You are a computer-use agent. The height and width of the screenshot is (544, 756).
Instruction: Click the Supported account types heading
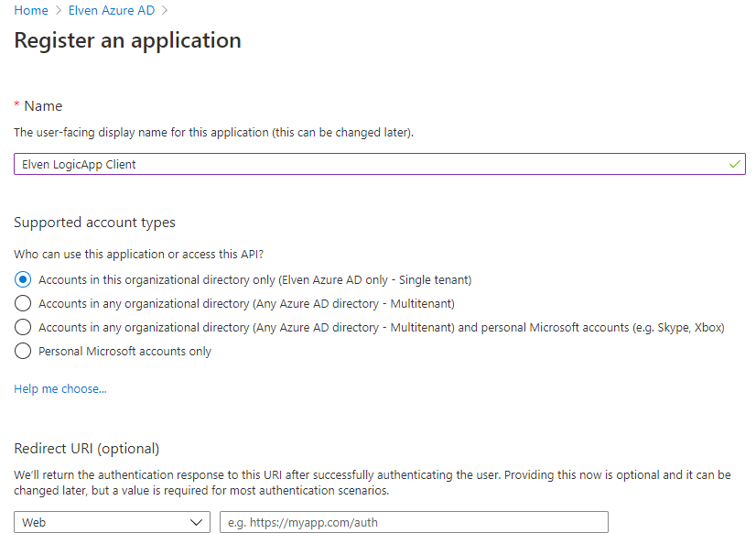click(x=94, y=223)
